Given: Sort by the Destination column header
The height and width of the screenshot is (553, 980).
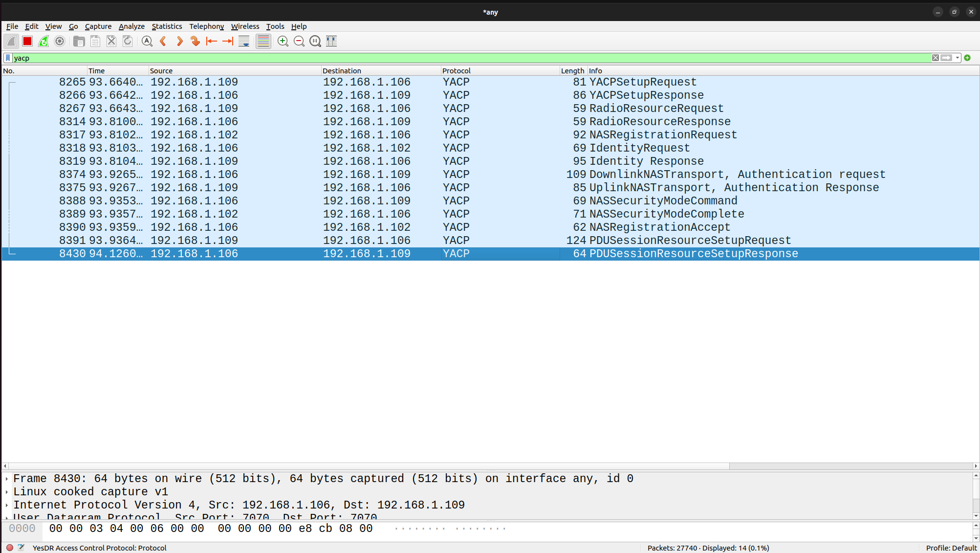Looking at the screenshot, I should (x=381, y=71).
